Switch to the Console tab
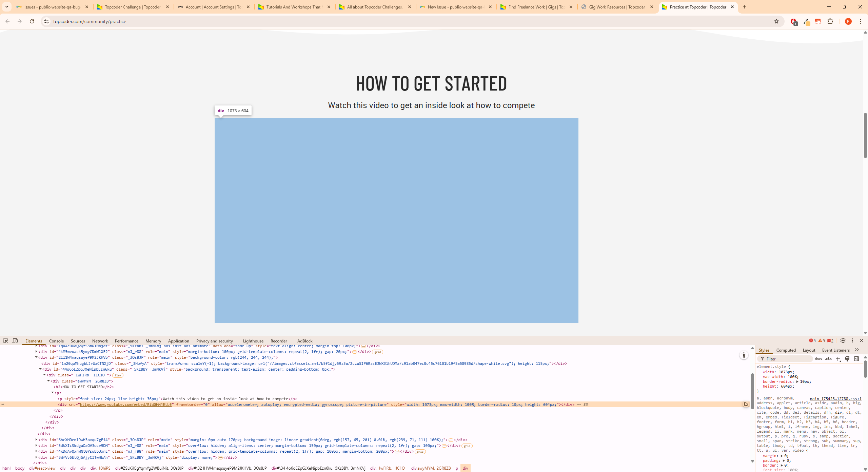 [x=56, y=341]
